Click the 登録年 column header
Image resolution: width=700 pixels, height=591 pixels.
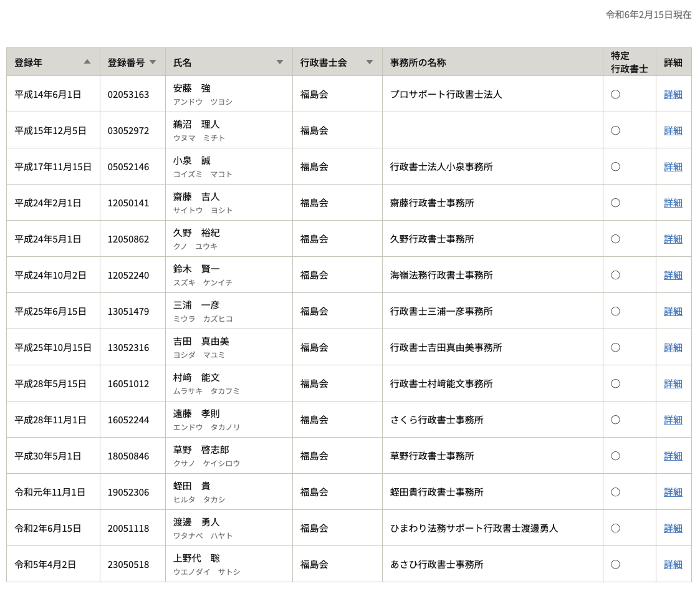(x=29, y=62)
